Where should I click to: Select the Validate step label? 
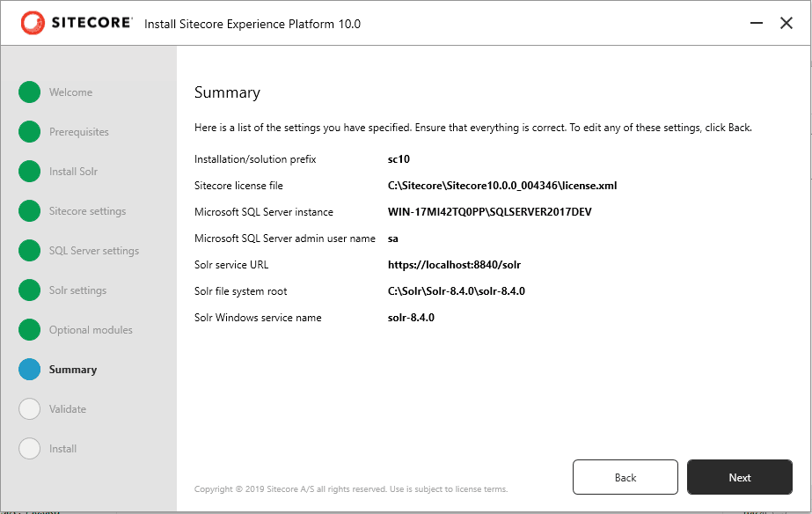click(x=68, y=409)
